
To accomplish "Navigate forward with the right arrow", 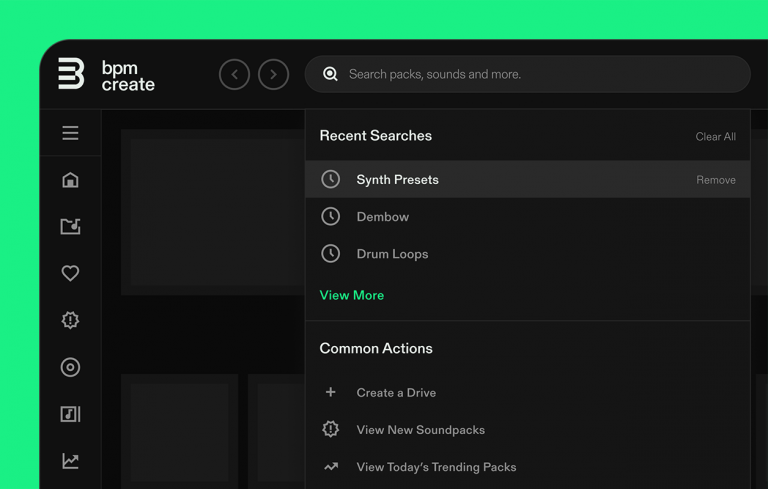I will (x=273, y=74).
